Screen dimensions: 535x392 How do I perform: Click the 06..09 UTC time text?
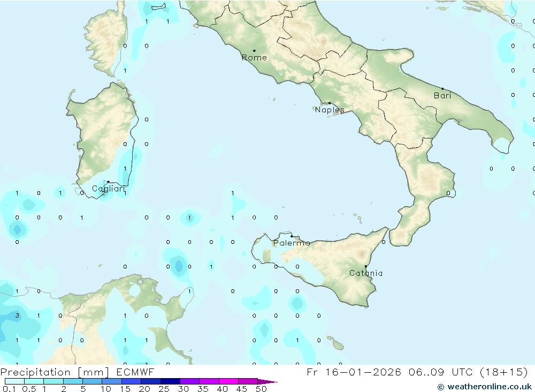click(x=441, y=372)
